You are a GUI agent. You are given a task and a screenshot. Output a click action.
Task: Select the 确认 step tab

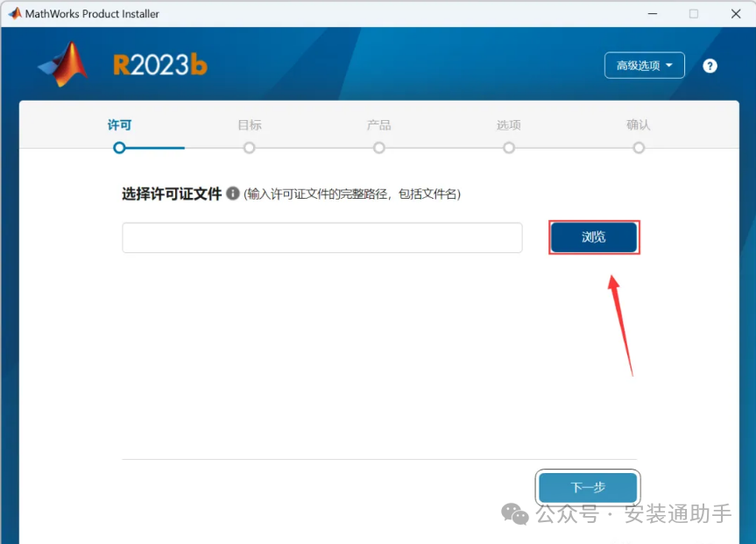click(639, 125)
